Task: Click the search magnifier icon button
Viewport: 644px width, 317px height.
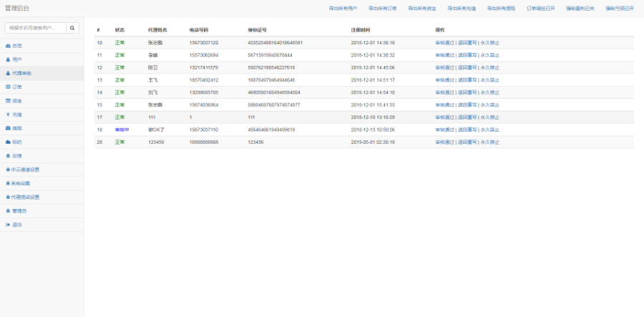Action: coord(72,28)
